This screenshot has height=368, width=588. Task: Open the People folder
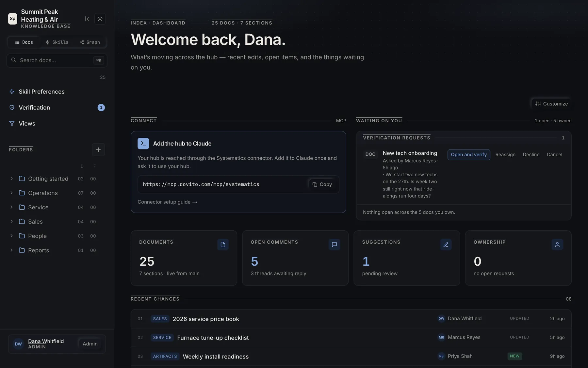click(37, 236)
